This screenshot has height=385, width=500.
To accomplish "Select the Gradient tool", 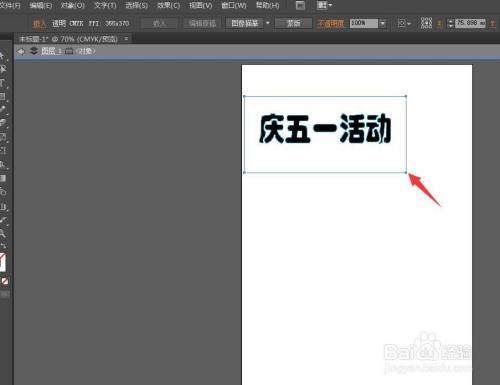I will click(x=3, y=178).
